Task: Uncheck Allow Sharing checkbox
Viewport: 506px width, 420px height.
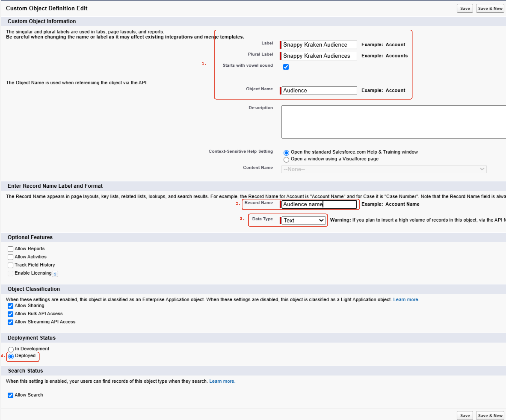Action: click(10, 306)
